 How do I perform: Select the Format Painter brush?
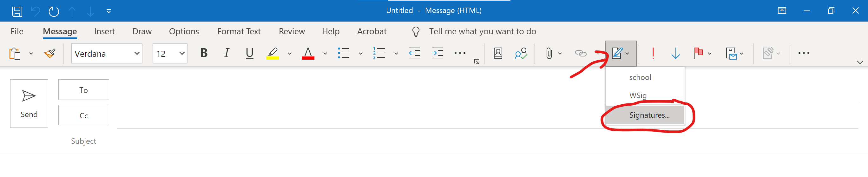point(50,53)
